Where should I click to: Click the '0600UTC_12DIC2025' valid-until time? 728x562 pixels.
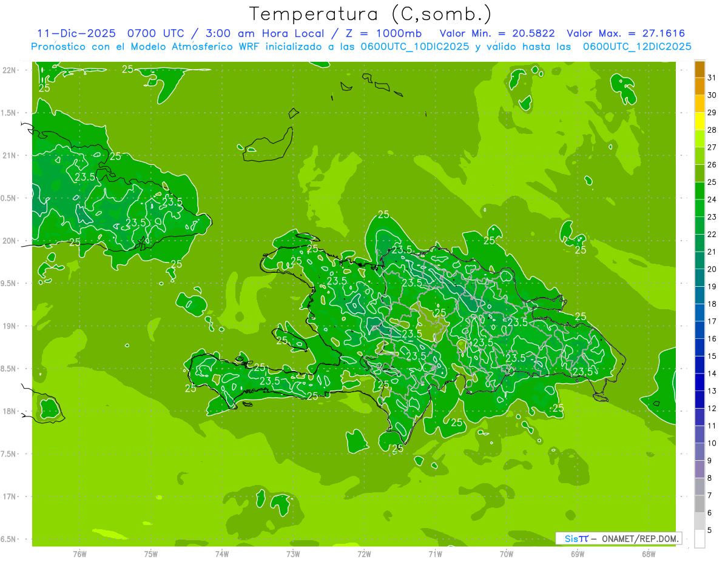pos(637,47)
